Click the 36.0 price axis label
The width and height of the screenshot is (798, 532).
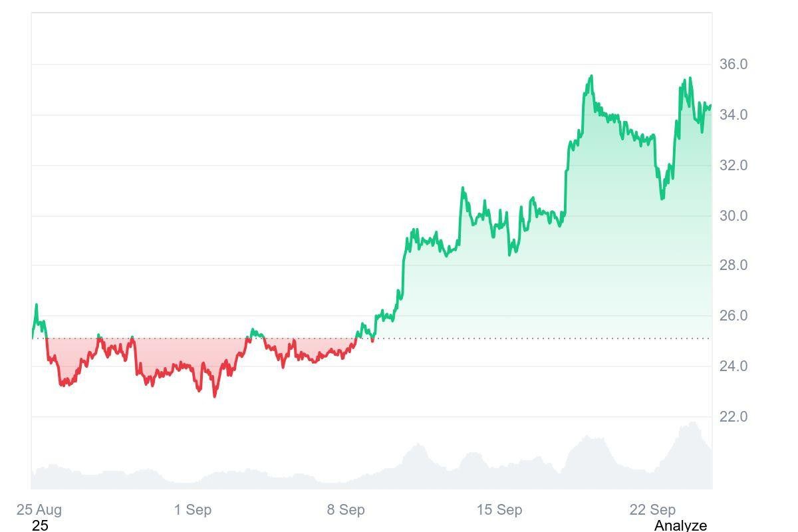tap(733, 65)
